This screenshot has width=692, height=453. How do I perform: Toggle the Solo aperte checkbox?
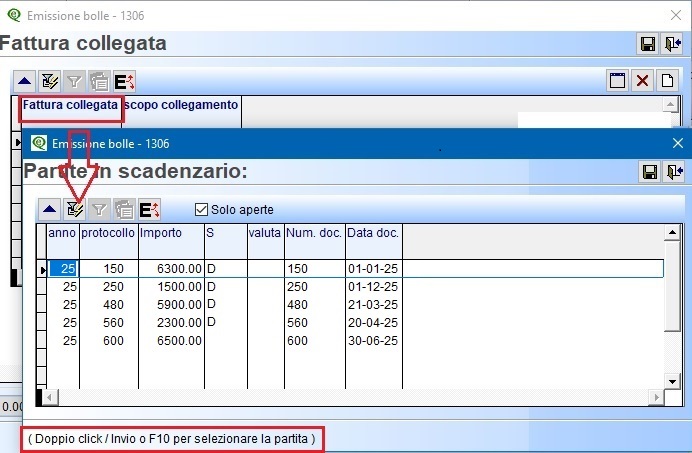click(201, 209)
